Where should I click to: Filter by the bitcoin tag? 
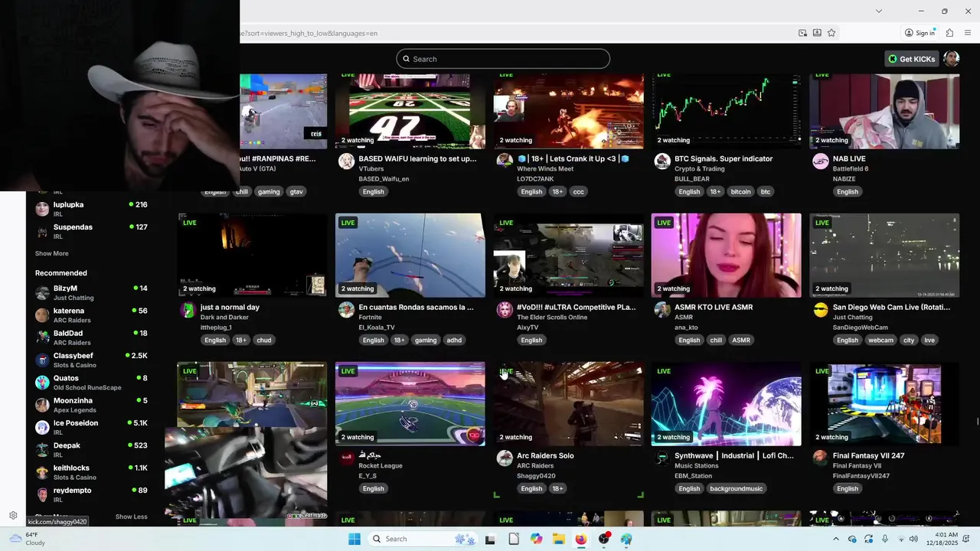pyautogui.click(x=740, y=191)
